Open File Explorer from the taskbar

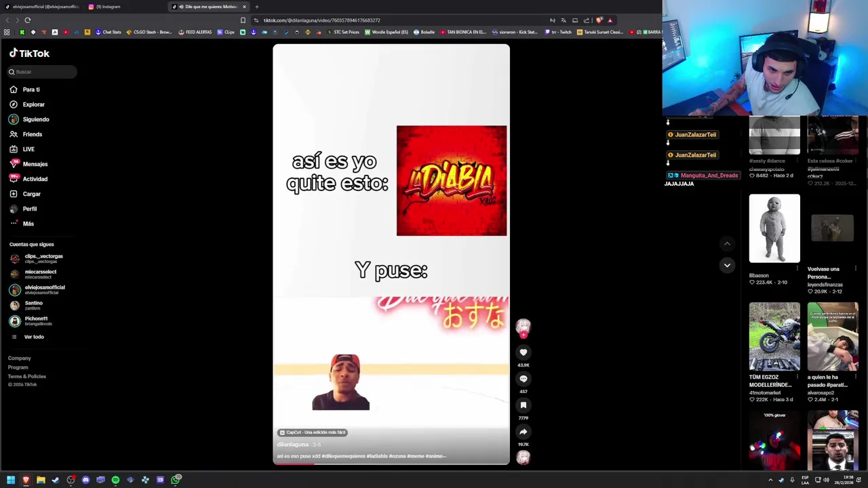(x=41, y=480)
